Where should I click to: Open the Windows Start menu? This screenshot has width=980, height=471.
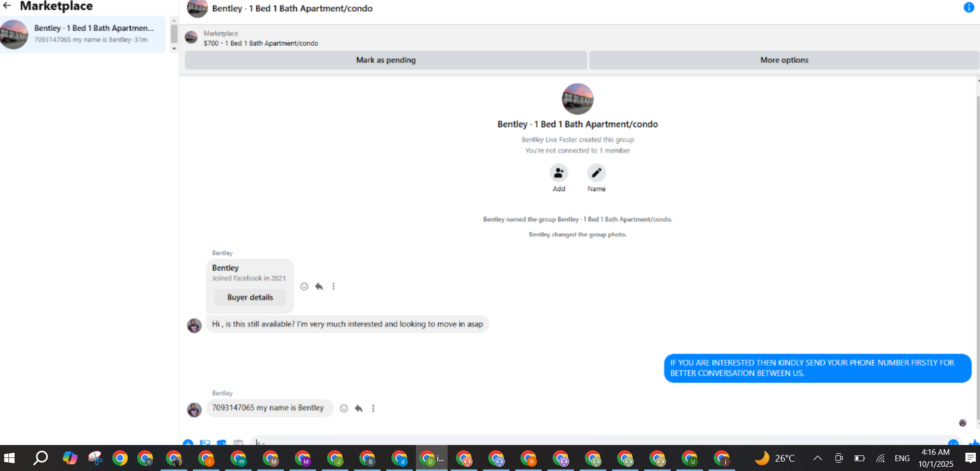(x=9, y=458)
